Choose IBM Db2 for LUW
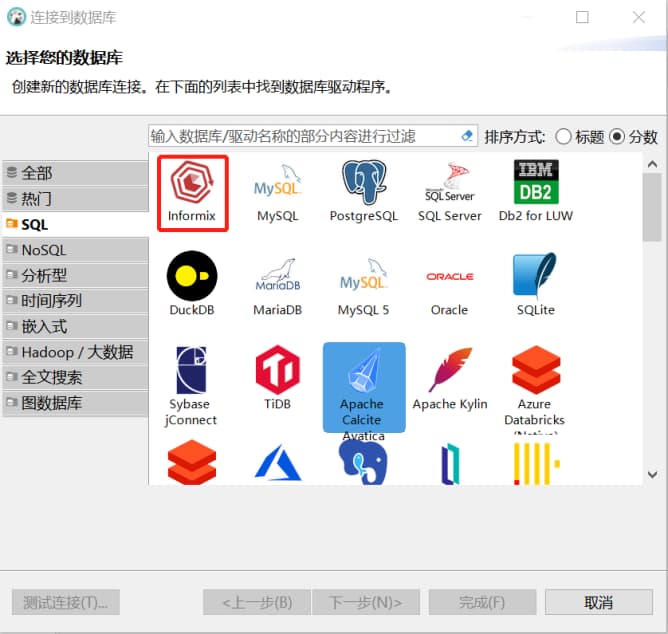668x634 pixels. pos(536,193)
